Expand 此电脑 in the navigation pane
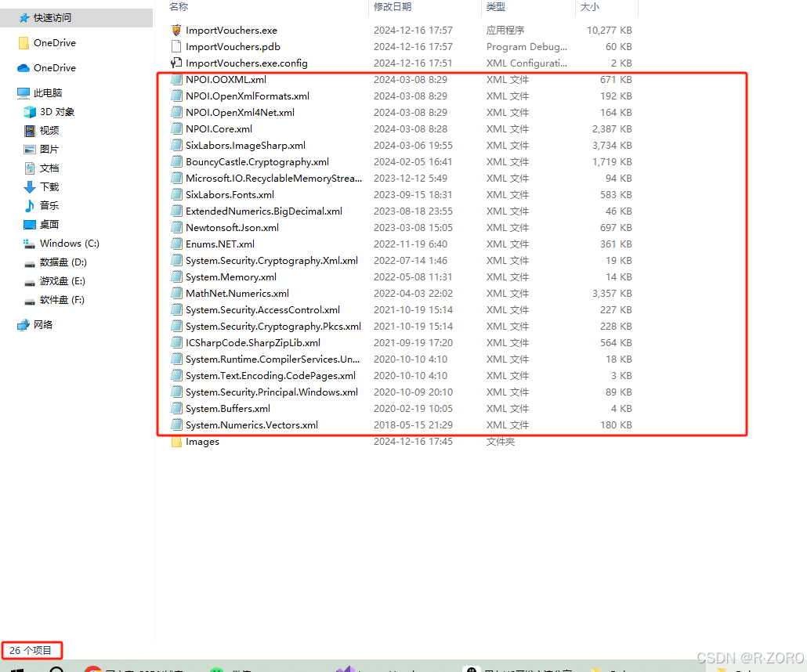The width and height of the screenshot is (807, 672). pos(10,92)
